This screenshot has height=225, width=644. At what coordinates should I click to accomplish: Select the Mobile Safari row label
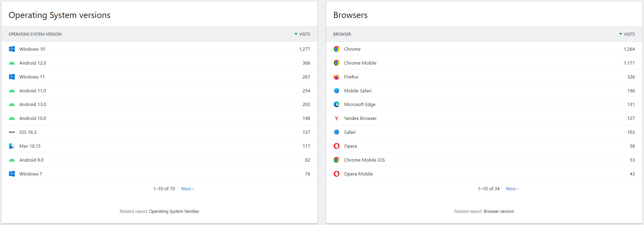(358, 91)
